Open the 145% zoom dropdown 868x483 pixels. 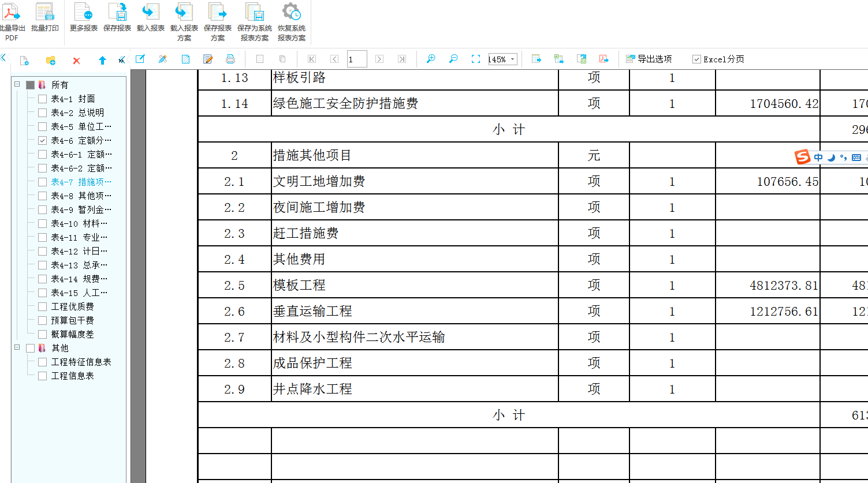click(512, 59)
